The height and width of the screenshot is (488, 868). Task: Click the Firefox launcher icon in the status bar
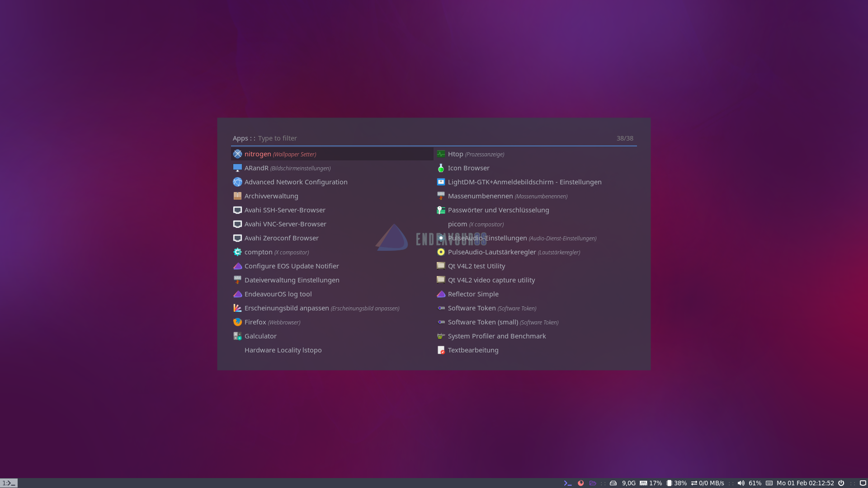click(580, 483)
